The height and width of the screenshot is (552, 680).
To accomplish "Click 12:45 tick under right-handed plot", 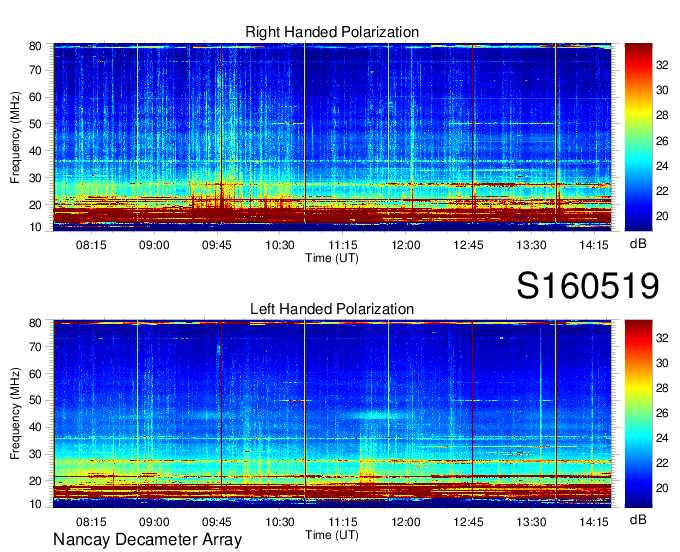I will (468, 245).
